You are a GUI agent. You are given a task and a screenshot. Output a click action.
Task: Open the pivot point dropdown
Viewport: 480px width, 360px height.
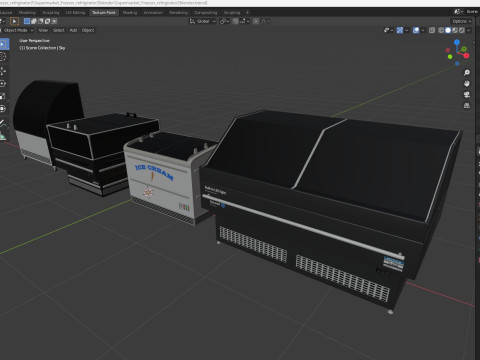pos(224,21)
